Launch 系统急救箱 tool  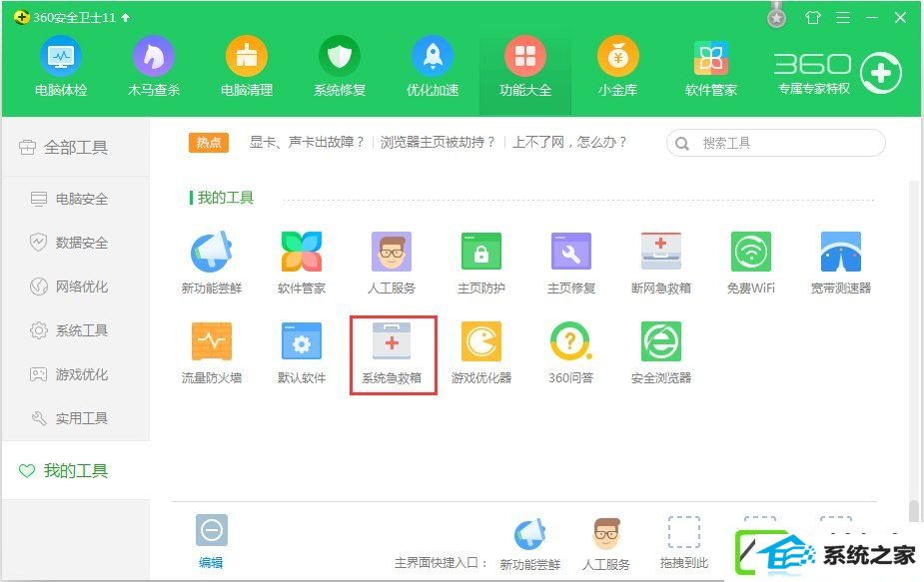[x=393, y=354]
